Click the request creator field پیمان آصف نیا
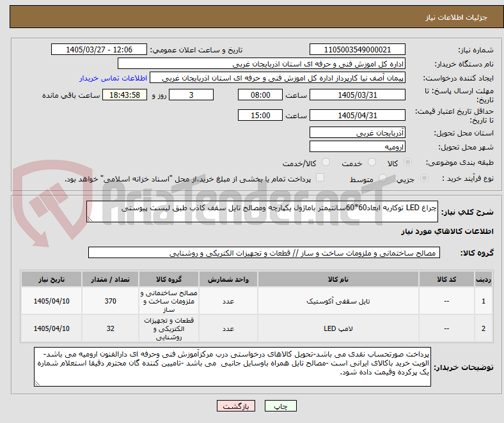Viewport: 504px width, 423px height. (278, 78)
